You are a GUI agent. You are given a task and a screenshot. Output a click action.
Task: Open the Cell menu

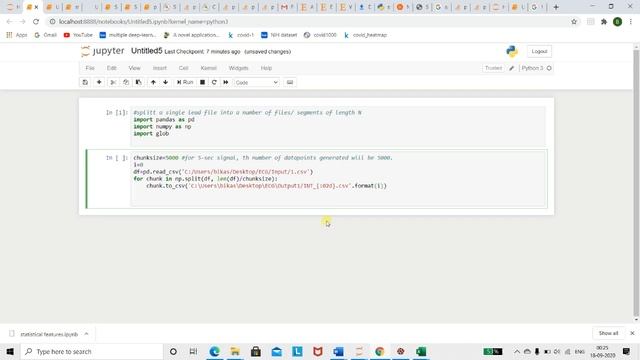click(x=183, y=68)
